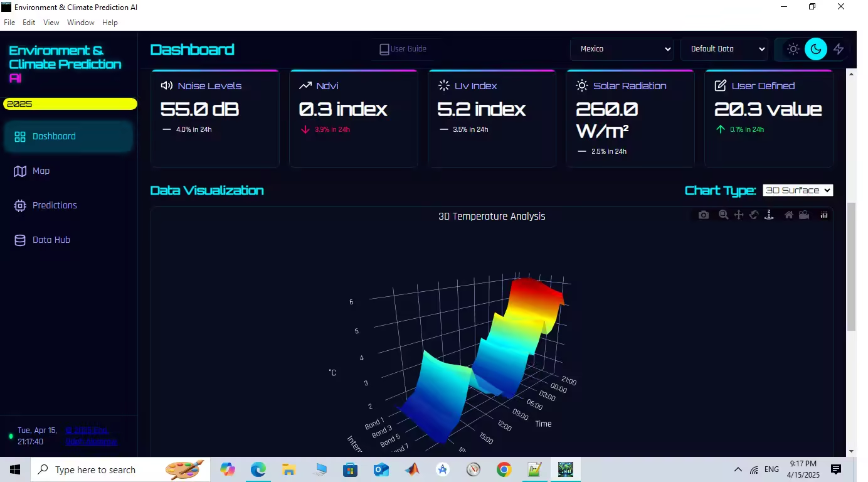Viewport: 868px width, 482px height.
Task: Open the Default Data dropdown
Action: pos(724,49)
